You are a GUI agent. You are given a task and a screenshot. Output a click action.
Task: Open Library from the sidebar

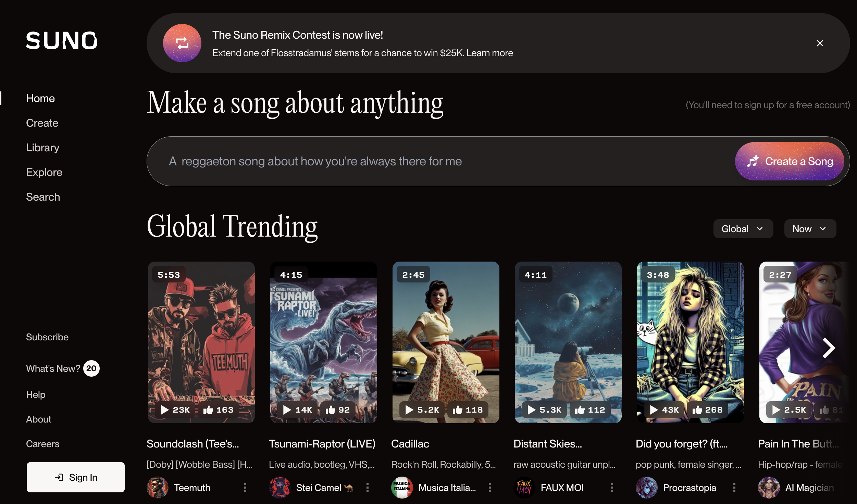click(43, 148)
